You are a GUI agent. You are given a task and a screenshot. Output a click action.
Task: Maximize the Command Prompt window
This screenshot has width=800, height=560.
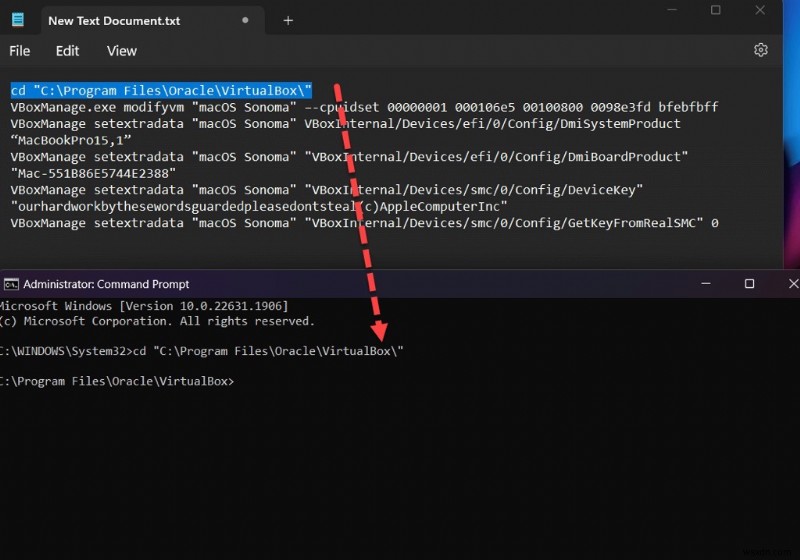749,284
